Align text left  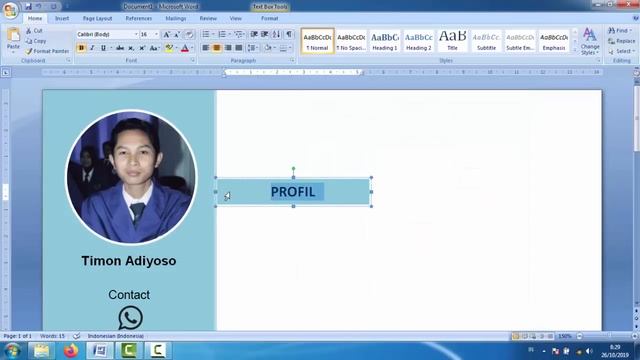click(206, 48)
